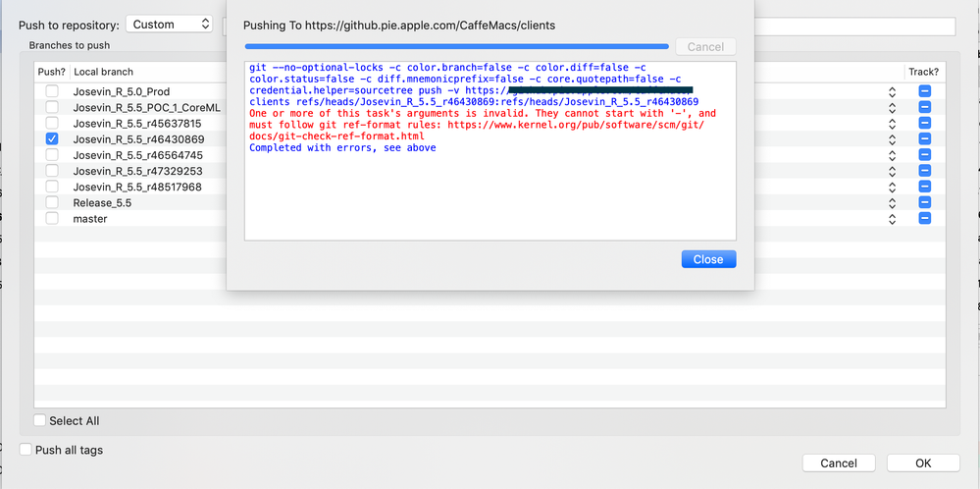Select the Josevin_R_5.0_Prod branch name
980x489 pixels.
click(122, 91)
